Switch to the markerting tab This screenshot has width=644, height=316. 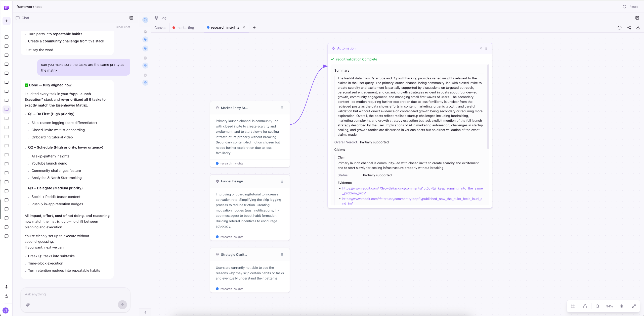click(185, 28)
